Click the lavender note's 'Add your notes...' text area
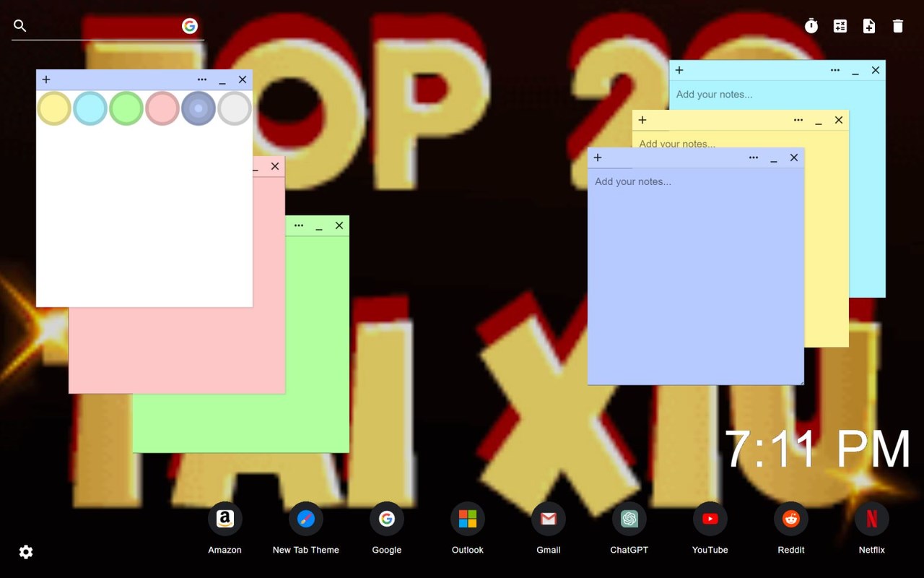Screen dimensions: 924x578 696,276
